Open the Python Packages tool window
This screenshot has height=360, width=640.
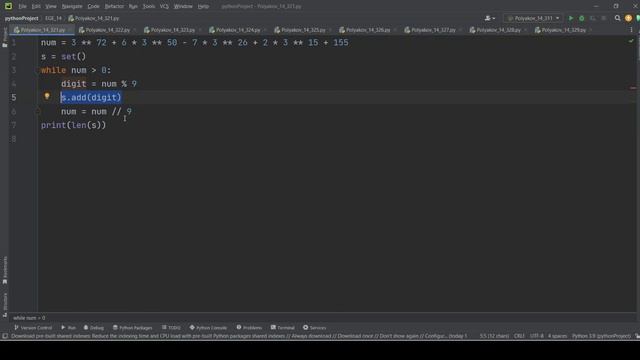pyautogui.click(x=132, y=327)
